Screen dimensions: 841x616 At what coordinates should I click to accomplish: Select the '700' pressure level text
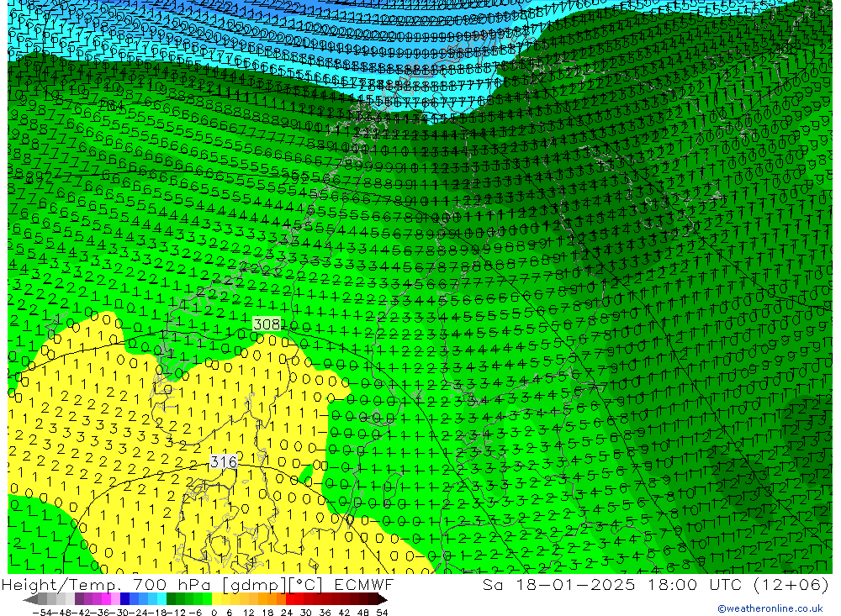150,585
